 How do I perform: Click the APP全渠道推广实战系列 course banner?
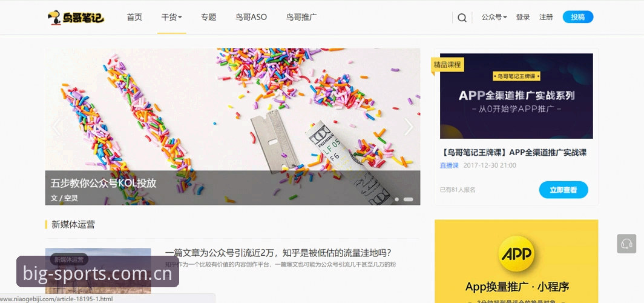(516, 96)
